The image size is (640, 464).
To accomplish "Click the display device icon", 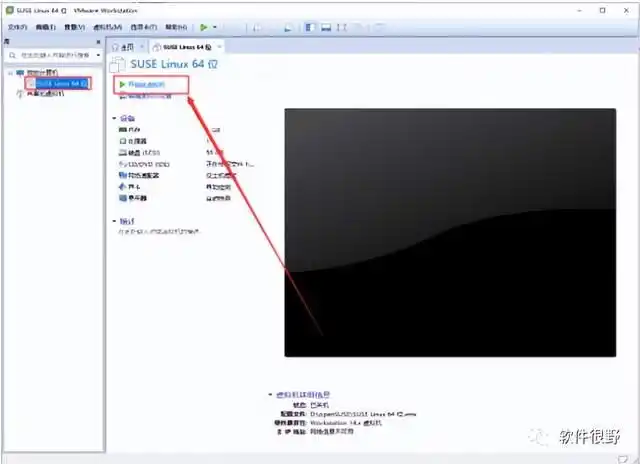I will point(122,198).
